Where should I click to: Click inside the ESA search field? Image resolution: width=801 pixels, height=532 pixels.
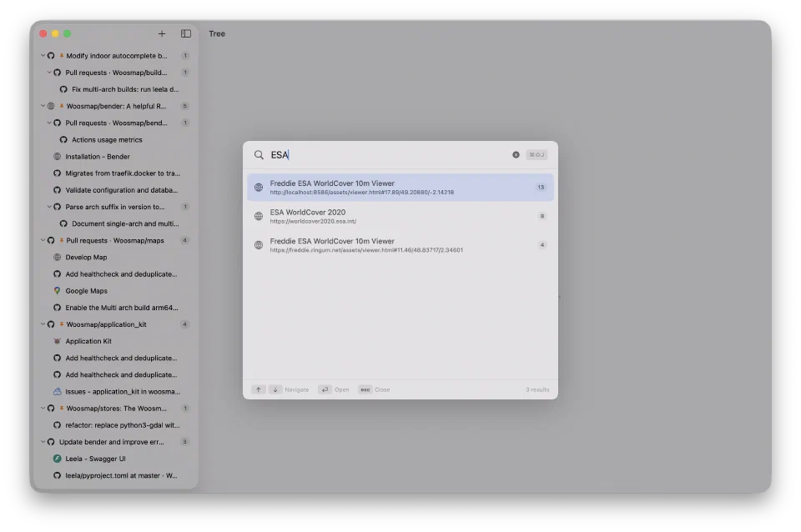(388, 155)
